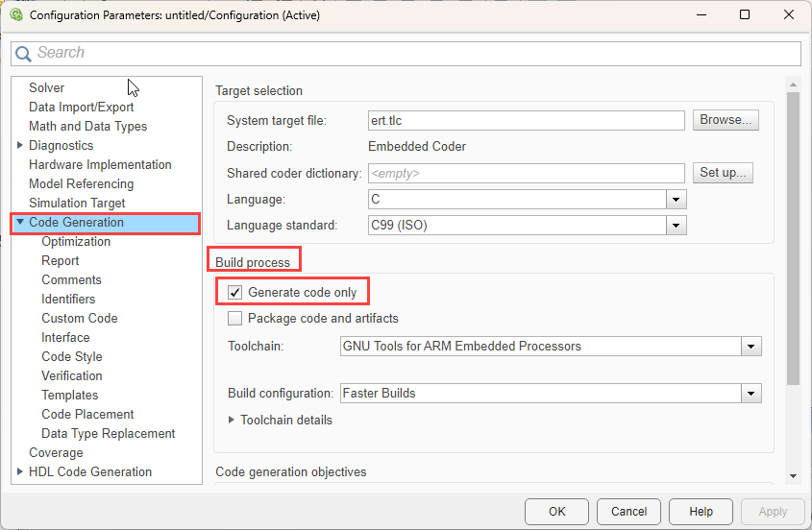Viewport: 812px width, 530px height.
Task: Expand the Diagnostics tree node
Action: 20,145
